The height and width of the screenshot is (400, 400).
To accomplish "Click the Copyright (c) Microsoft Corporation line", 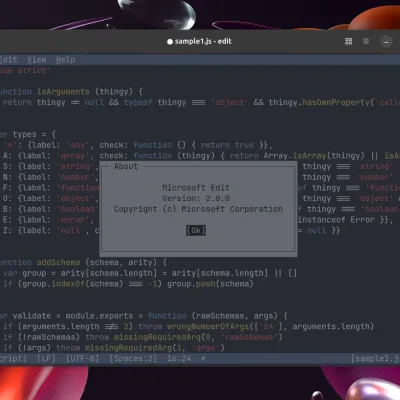I will click(198, 209).
